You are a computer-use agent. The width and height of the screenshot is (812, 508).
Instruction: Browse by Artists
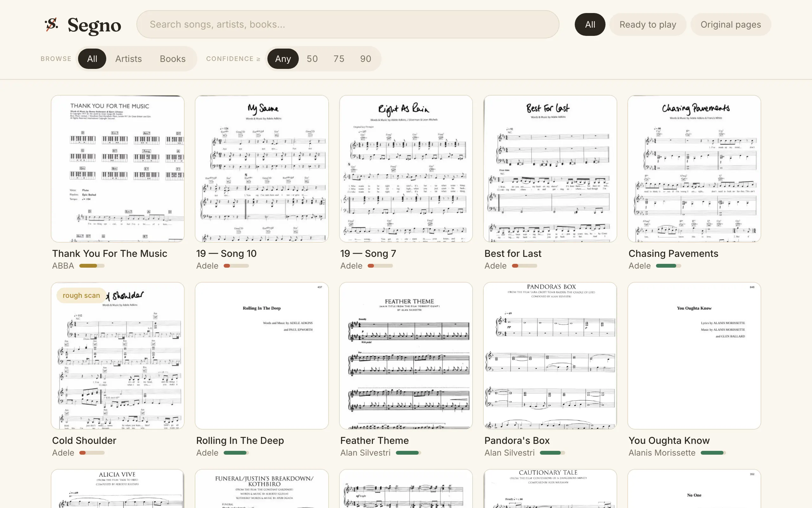(x=128, y=59)
